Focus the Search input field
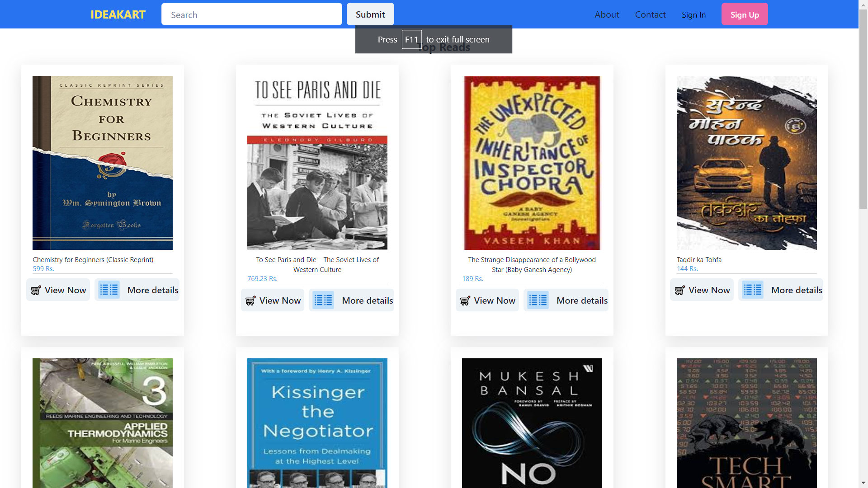 click(x=251, y=14)
